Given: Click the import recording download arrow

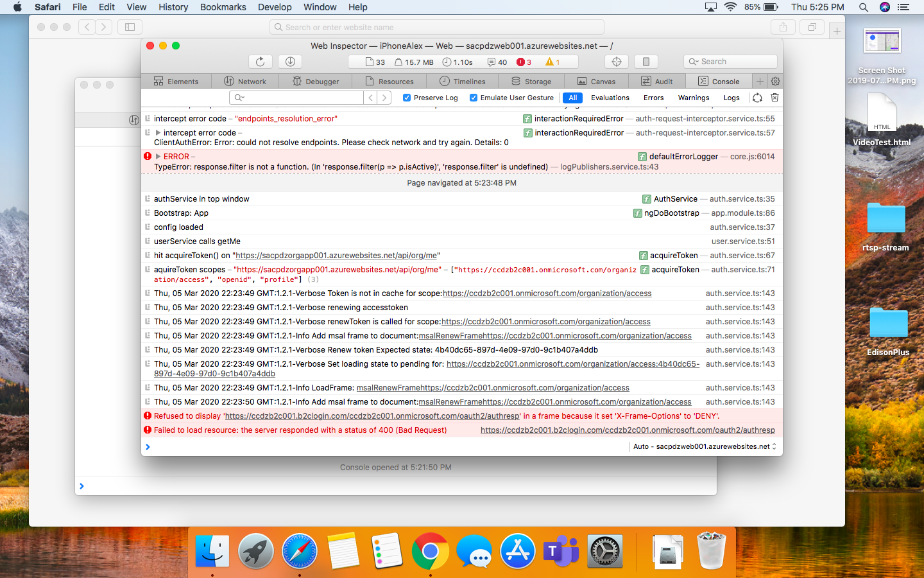Looking at the screenshot, I should click(x=289, y=62).
